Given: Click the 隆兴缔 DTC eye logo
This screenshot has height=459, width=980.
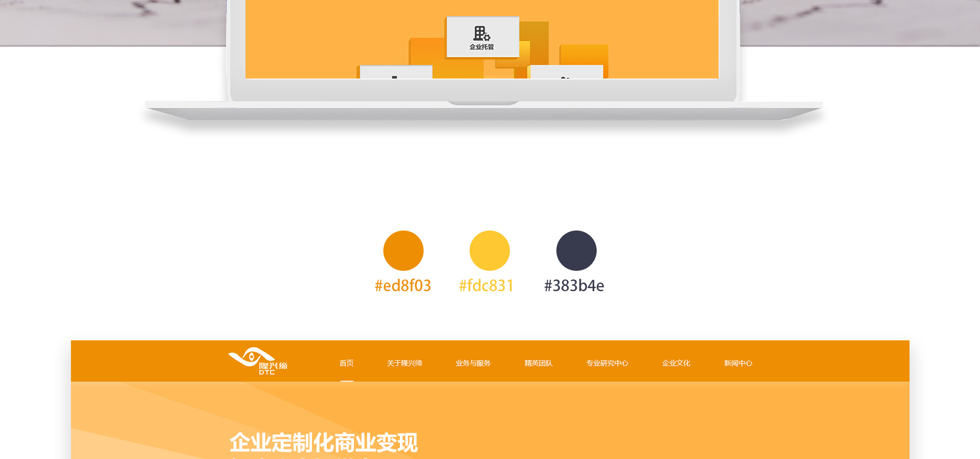Looking at the screenshot, I should pos(257,361).
